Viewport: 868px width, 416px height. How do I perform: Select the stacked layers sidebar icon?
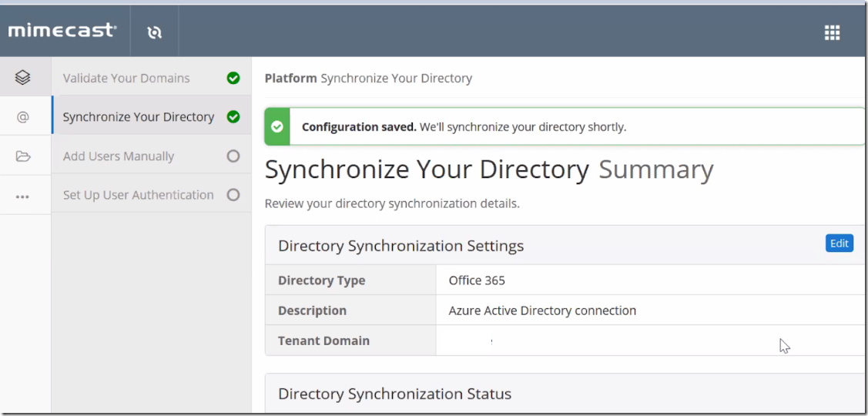[x=22, y=78]
